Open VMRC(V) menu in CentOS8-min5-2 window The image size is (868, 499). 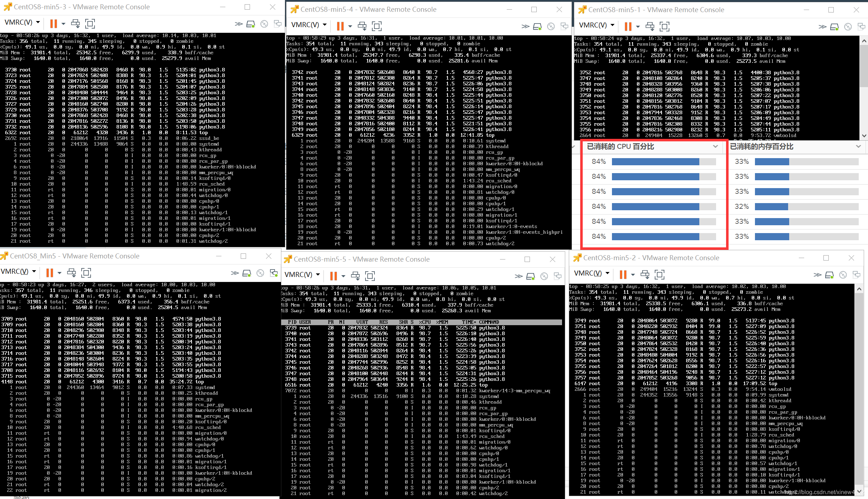pyautogui.click(x=592, y=273)
